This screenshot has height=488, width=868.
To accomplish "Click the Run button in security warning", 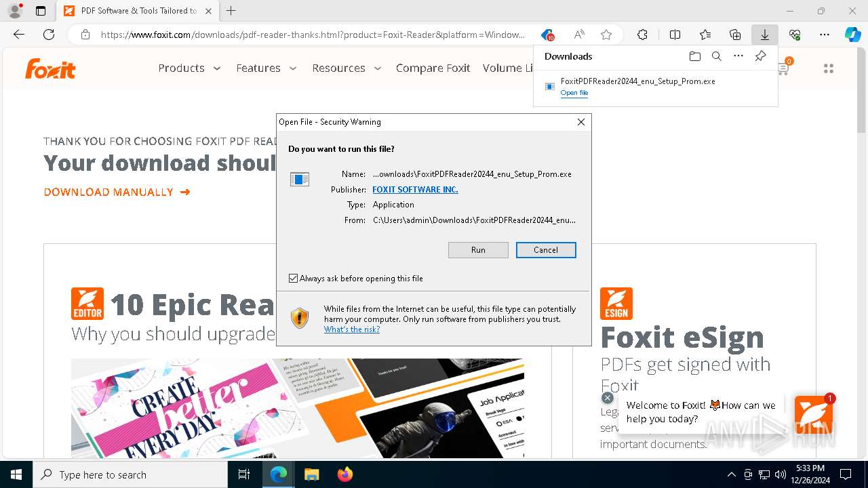I will click(x=478, y=250).
